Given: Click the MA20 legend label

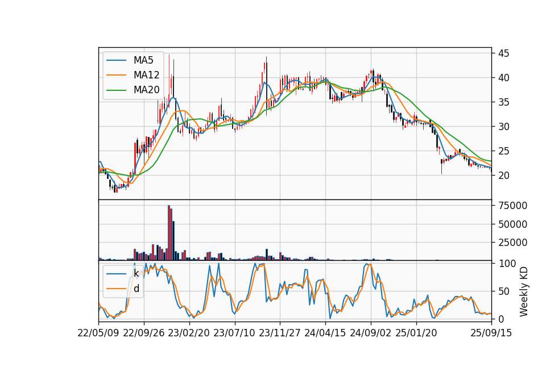Looking at the screenshot, I should (x=146, y=90).
